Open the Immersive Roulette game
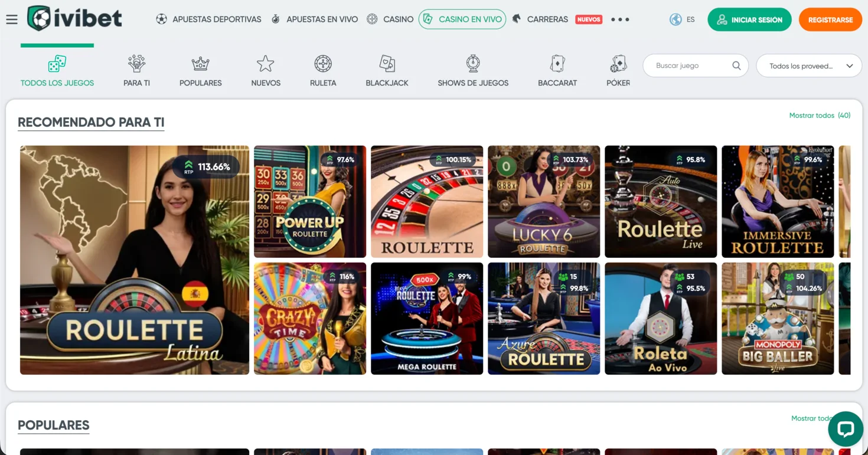This screenshot has height=455, width=868. click(778, 202)
